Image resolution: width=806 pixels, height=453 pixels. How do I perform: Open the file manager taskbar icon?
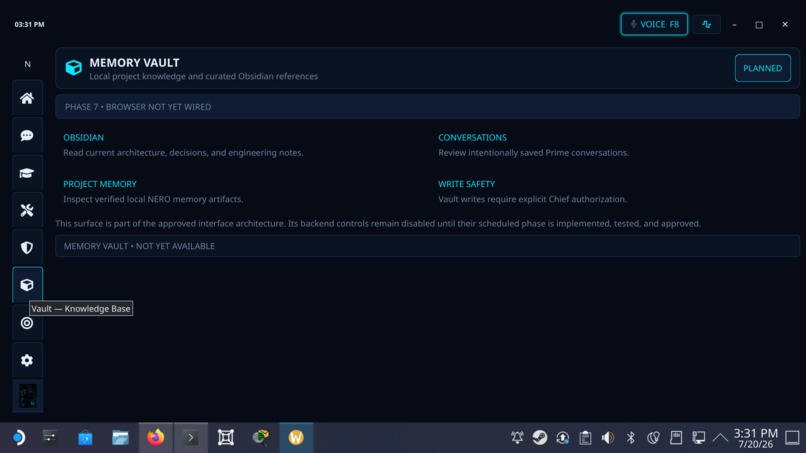click(x=120, y=438)
